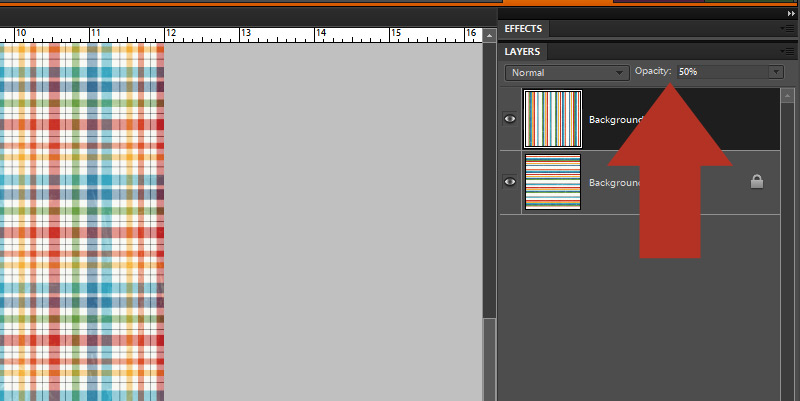
Task: Open the Effects panel options menu icon
Action: click(x=789, y=30)
